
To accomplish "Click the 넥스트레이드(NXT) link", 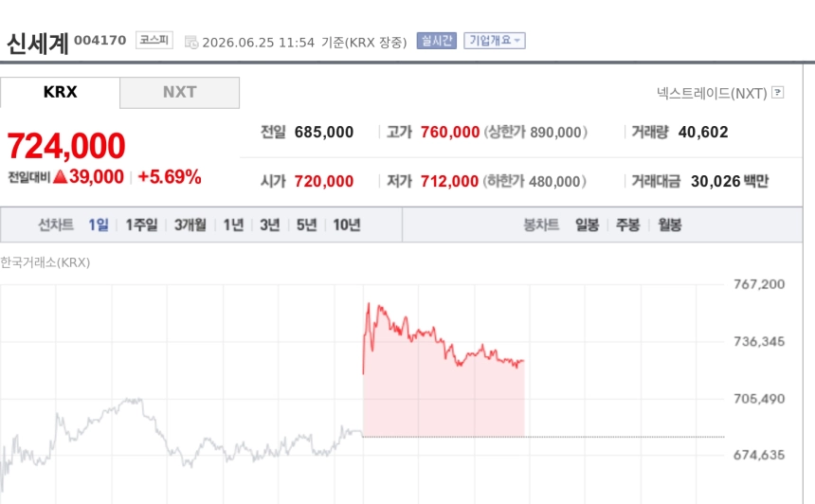I will point(712,93).
